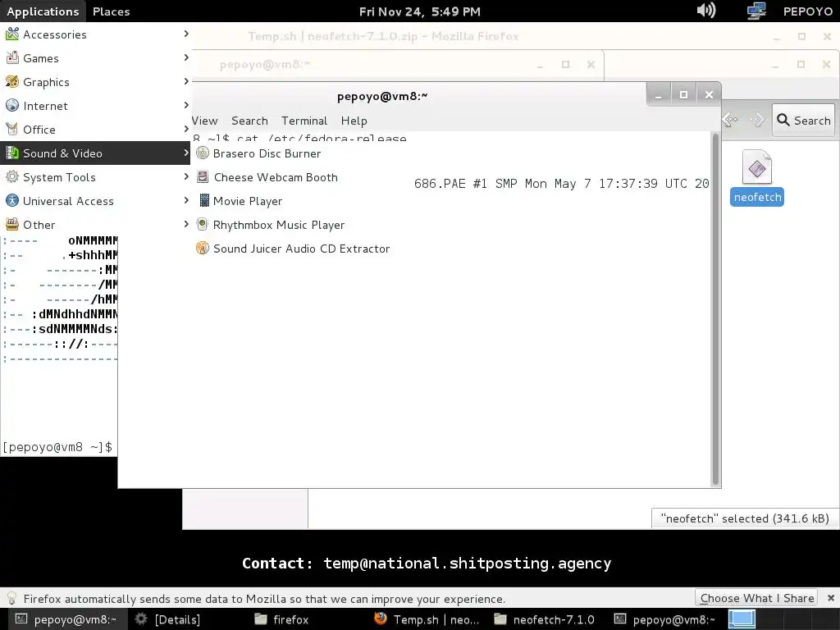Expand Office submenu arrow

[x=186, y=129]
